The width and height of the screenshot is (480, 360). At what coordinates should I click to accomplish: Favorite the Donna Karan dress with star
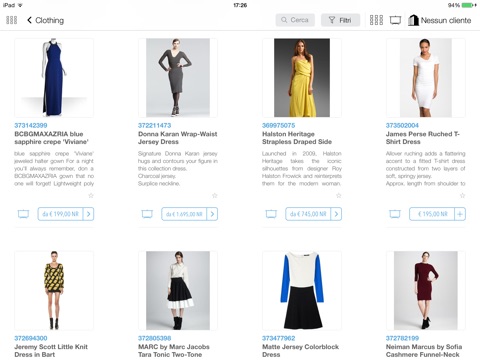pyautogui.click(x=215, y=196)
